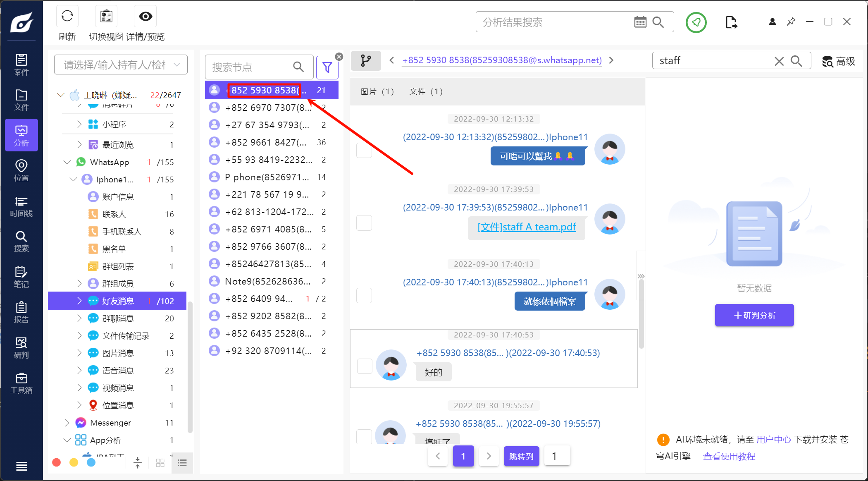Click the node filter funnel icon

(x=327, y=67)
